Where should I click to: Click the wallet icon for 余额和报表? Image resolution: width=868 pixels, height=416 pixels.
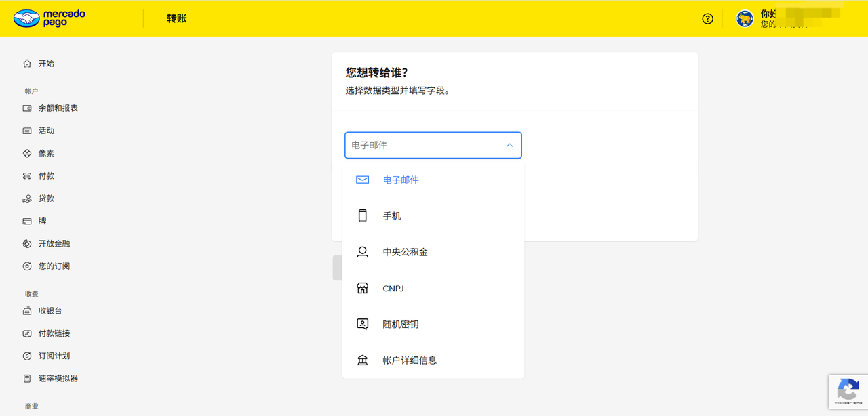click(27, 108)
